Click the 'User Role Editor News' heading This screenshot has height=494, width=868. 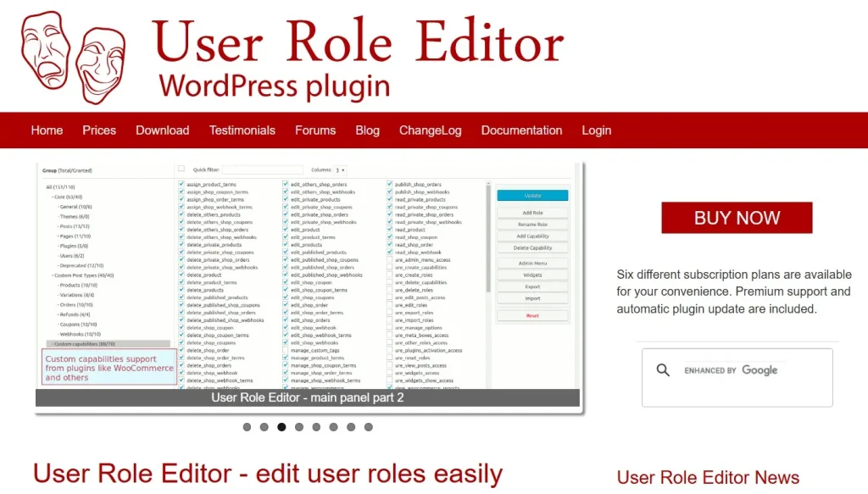[708, 477]
